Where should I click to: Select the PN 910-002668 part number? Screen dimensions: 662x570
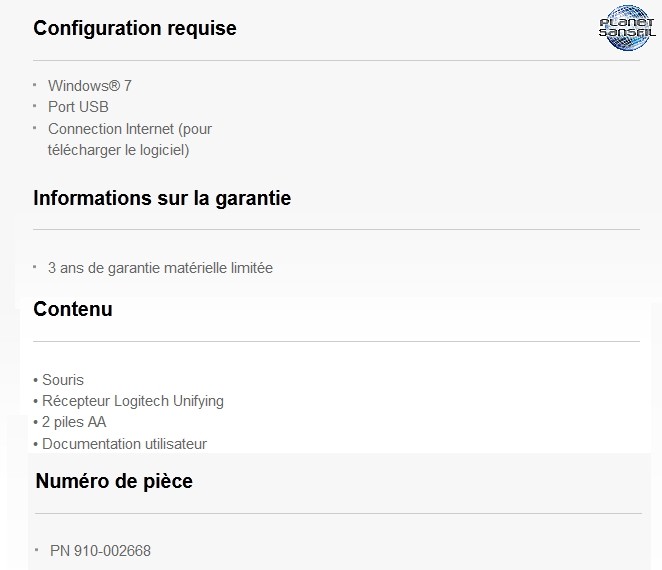(100, 551)
